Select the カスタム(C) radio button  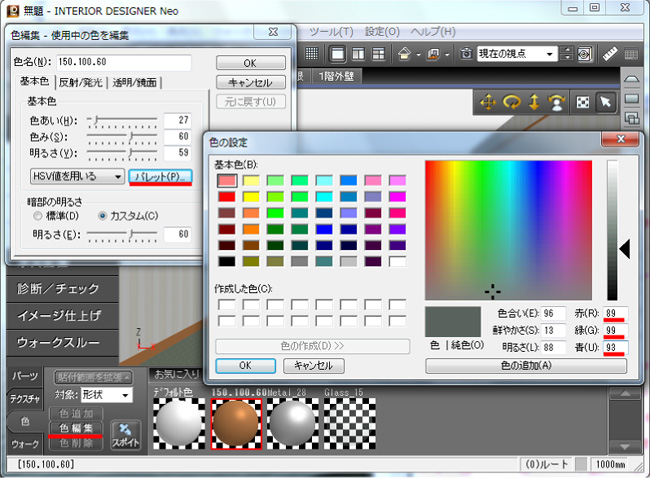coord(103,215)
